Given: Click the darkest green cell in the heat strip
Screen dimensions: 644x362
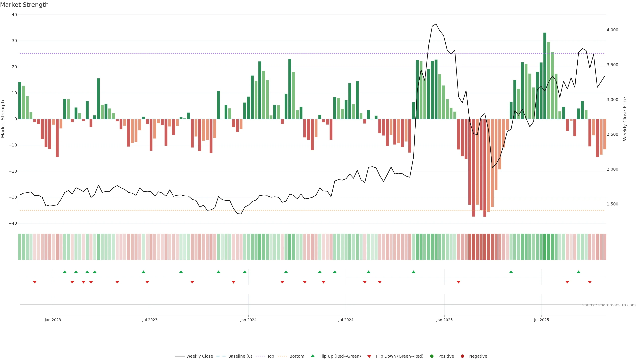Looking at the screenshot, I should coord(545,247).
